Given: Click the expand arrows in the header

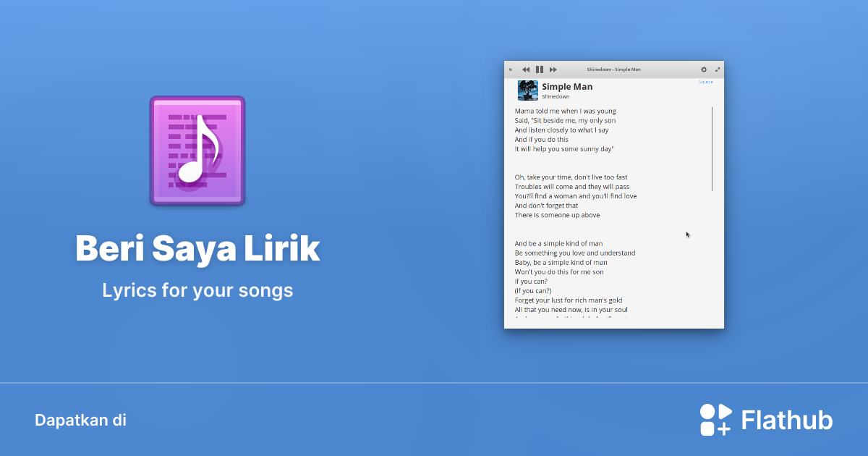Looking at the screenshot, I should [718, 69].
